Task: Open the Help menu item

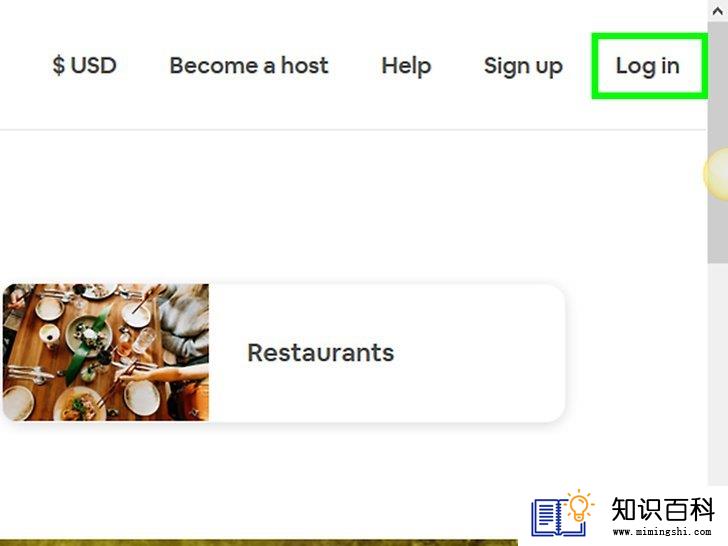Action: tap(406, 66)
